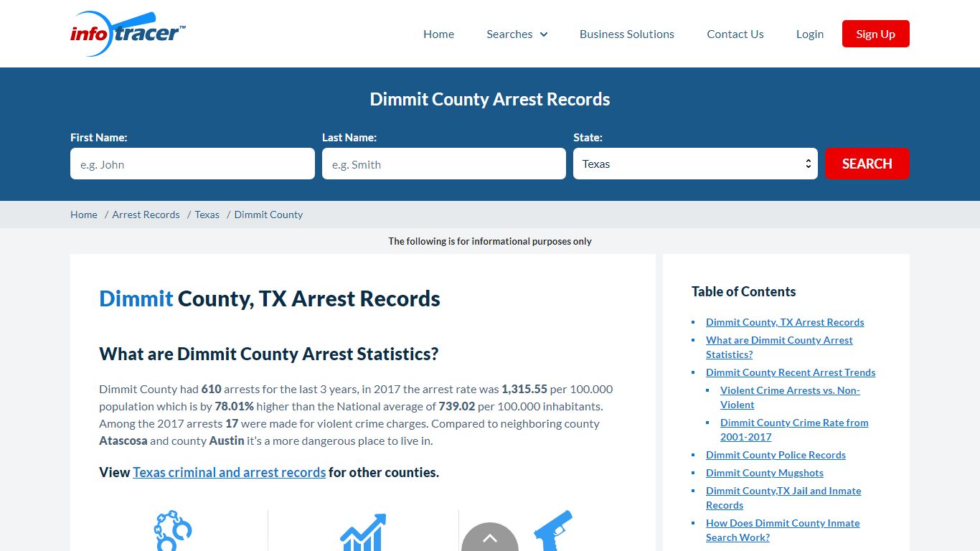
Task: Open the State dropdown showing Texas
Action: pyautogui.click(x=695, y=164)
